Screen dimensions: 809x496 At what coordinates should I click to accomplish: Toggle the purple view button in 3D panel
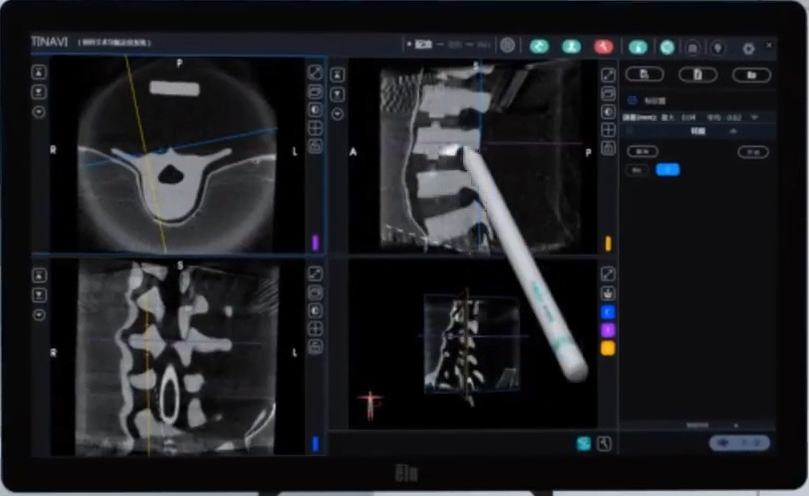(607, 330)
